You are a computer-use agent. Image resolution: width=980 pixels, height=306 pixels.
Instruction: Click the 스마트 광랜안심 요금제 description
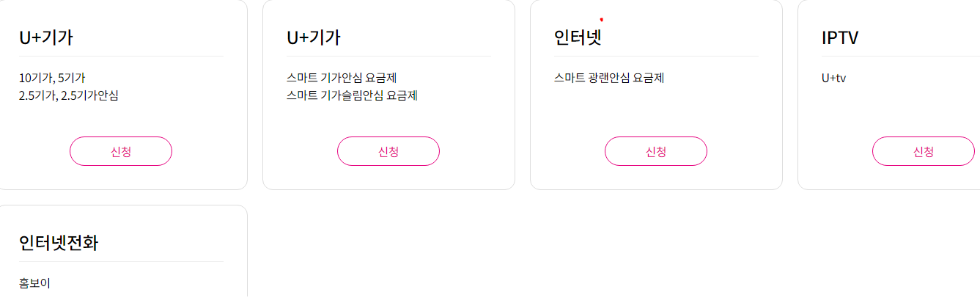point(609,78)
